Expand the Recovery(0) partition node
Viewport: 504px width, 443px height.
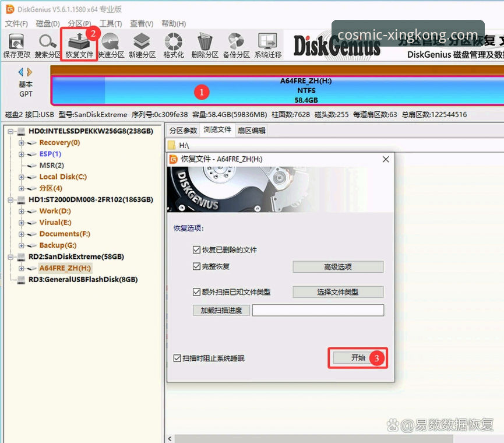21,143
